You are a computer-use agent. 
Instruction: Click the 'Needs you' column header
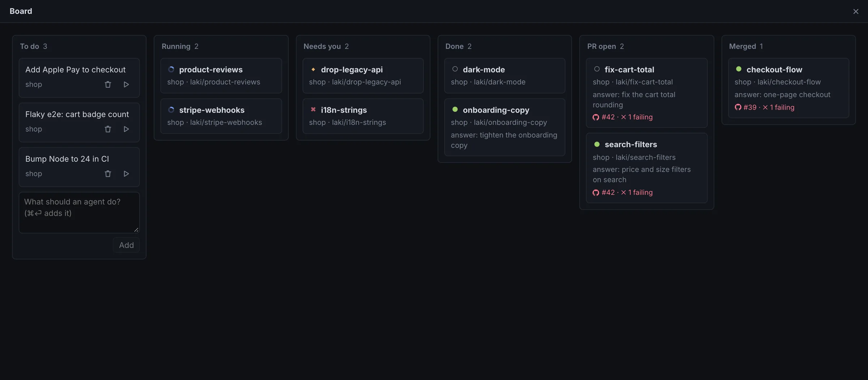click(322, 46)
